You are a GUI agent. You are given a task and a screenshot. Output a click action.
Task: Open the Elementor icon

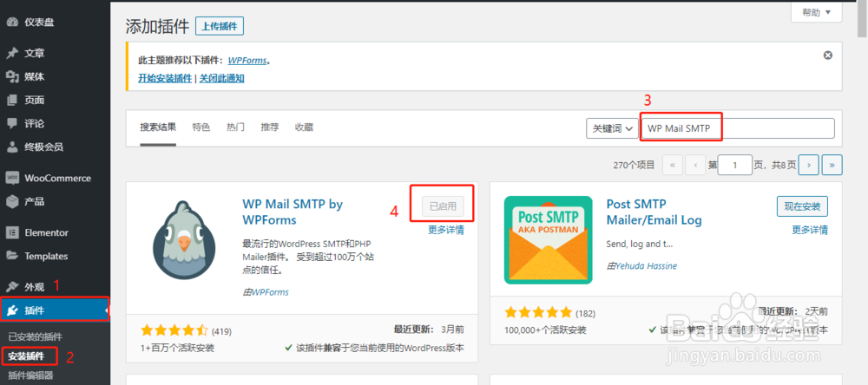pyautogui.click(x=11, y=232)
